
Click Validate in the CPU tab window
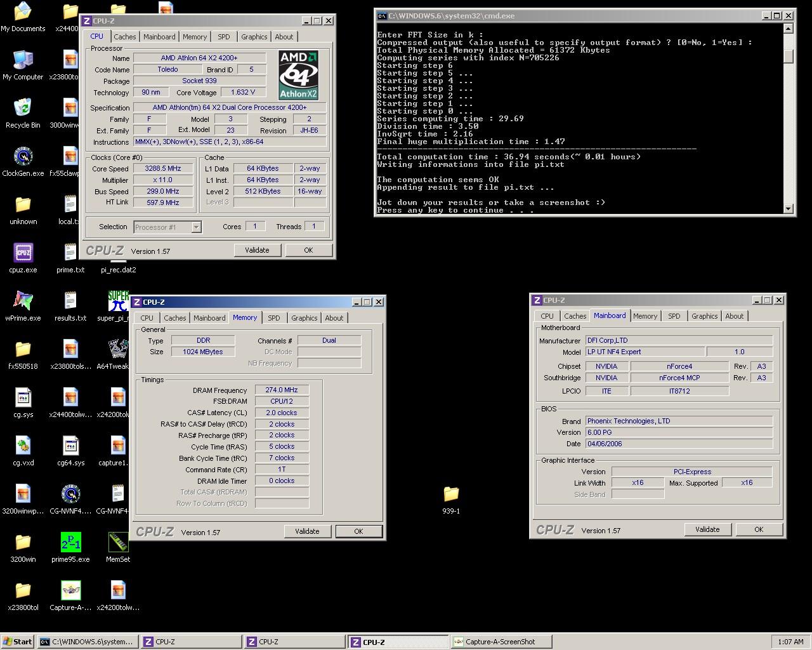257,250
